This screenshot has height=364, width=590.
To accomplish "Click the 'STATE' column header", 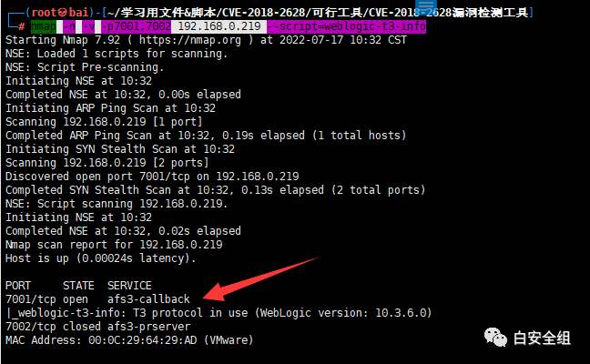I will [x=78, y=286].
